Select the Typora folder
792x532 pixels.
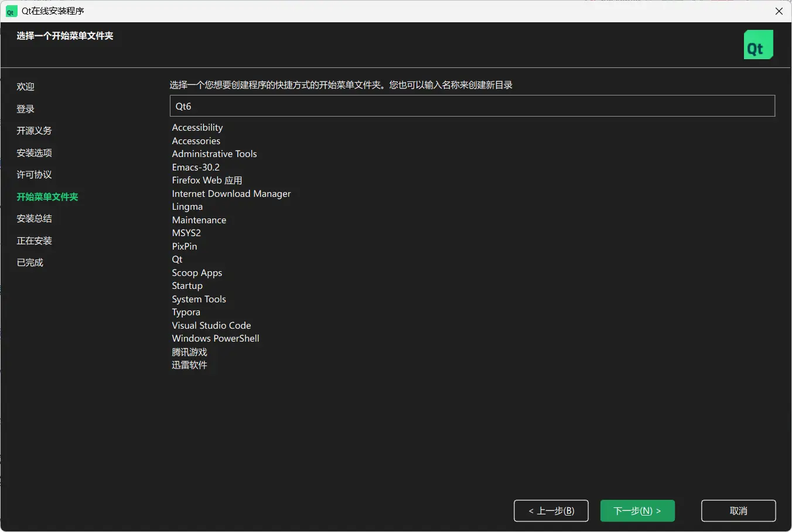tap(186, 312)
